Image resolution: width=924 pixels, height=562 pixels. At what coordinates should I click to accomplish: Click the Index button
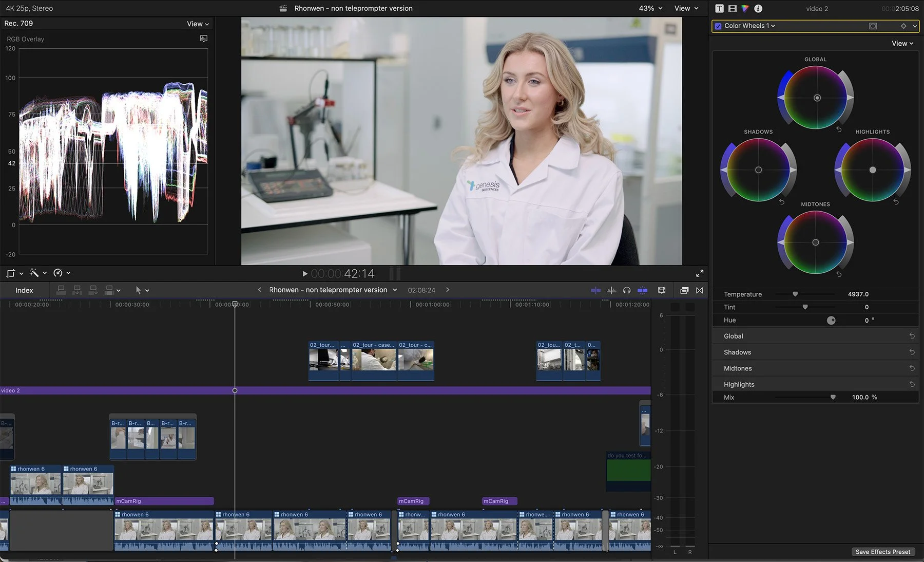tap(24, 290)
